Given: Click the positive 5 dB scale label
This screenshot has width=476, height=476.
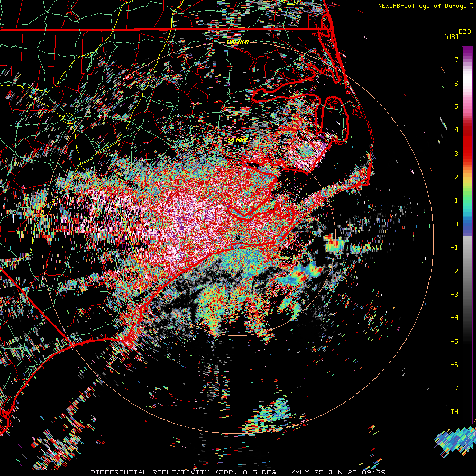Looking at the screenshot, I should 456,106.
